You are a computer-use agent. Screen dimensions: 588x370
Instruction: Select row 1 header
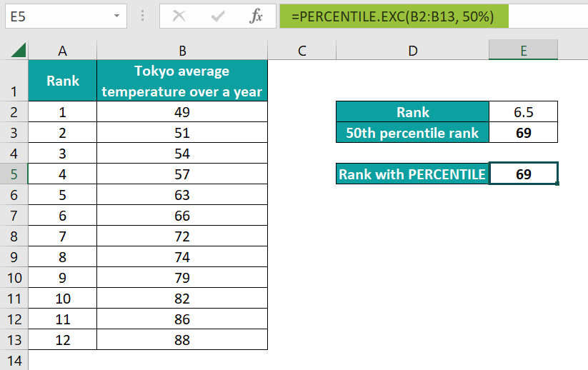click(x=14, y=81)
